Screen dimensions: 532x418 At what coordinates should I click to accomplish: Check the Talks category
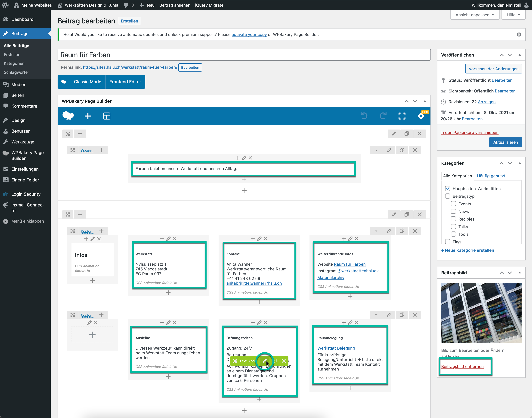pyautogui.click(x=453, y=226)
